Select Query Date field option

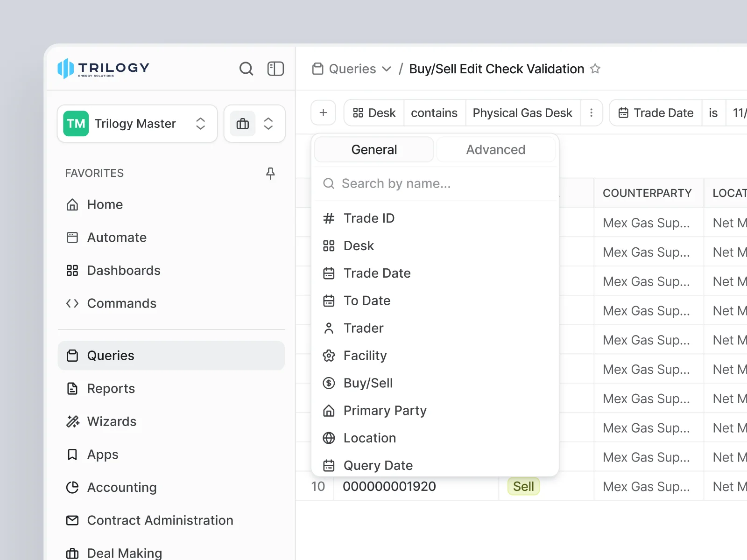click(x=435, y=465)
